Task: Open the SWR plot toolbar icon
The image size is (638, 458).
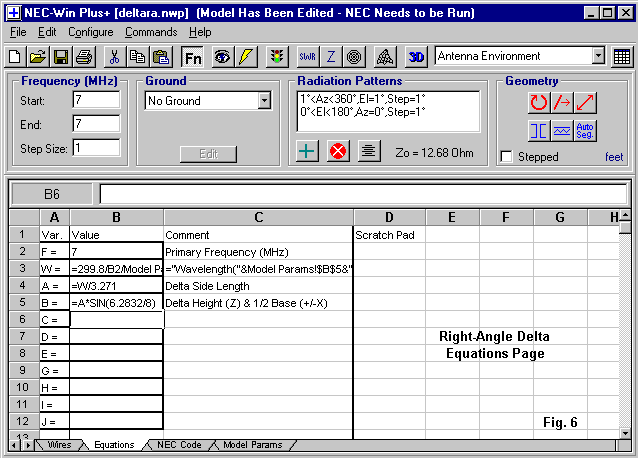Action: coord(307,57)
